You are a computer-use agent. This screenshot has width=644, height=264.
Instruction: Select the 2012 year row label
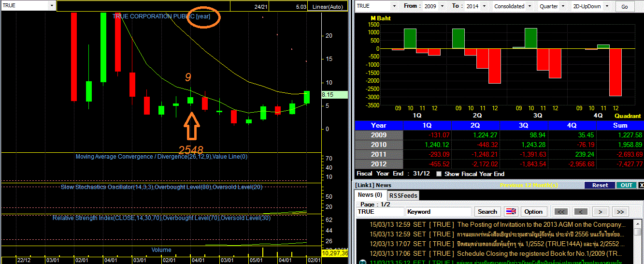point(379,164)
